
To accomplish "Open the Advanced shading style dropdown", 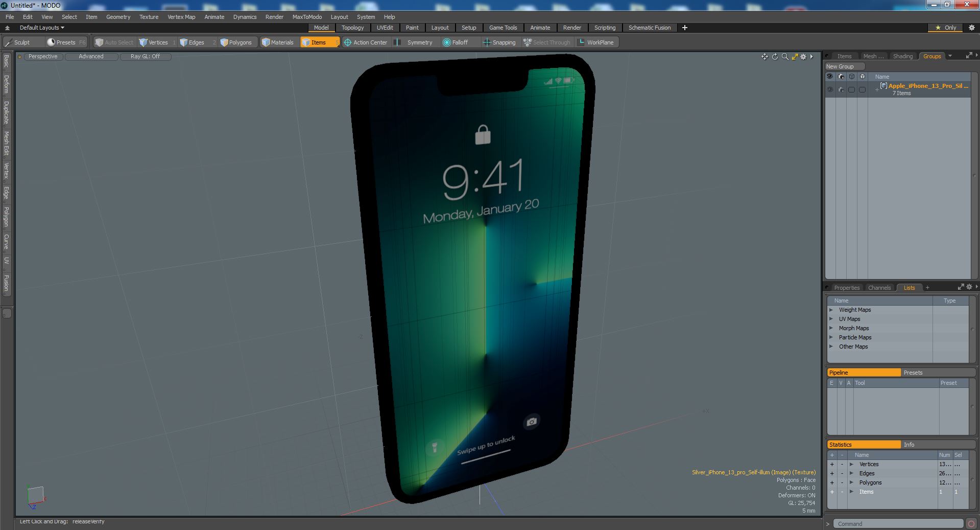I will [x=91, y=56].
